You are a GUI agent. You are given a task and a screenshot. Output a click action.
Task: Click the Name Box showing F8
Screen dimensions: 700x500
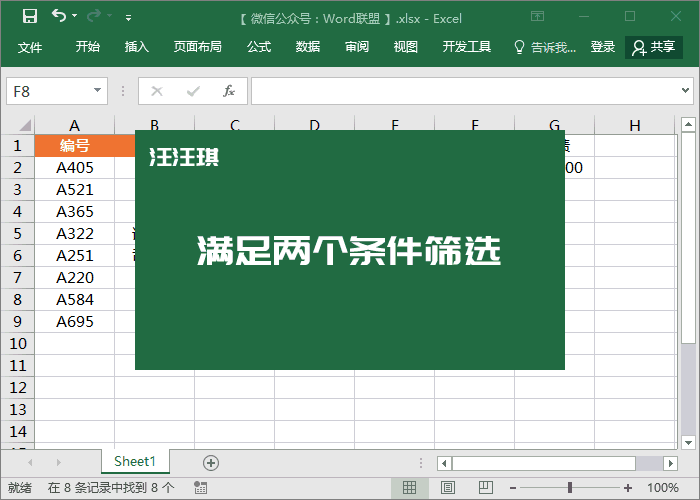[57, 91]
